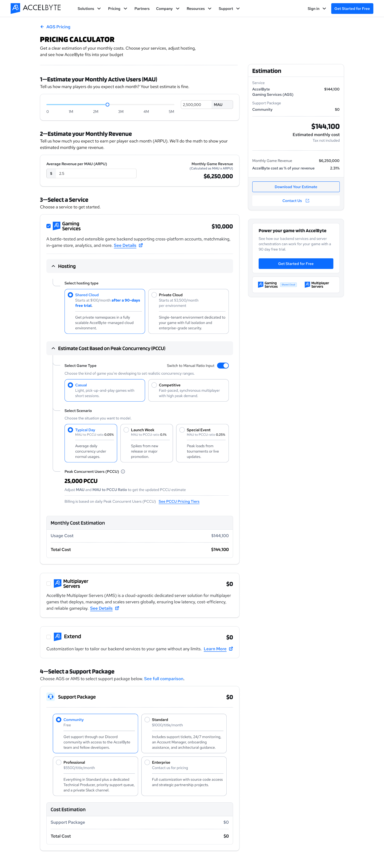Click the Download Your Estimate button
The image size is (384, 868).
pos(296,187)
